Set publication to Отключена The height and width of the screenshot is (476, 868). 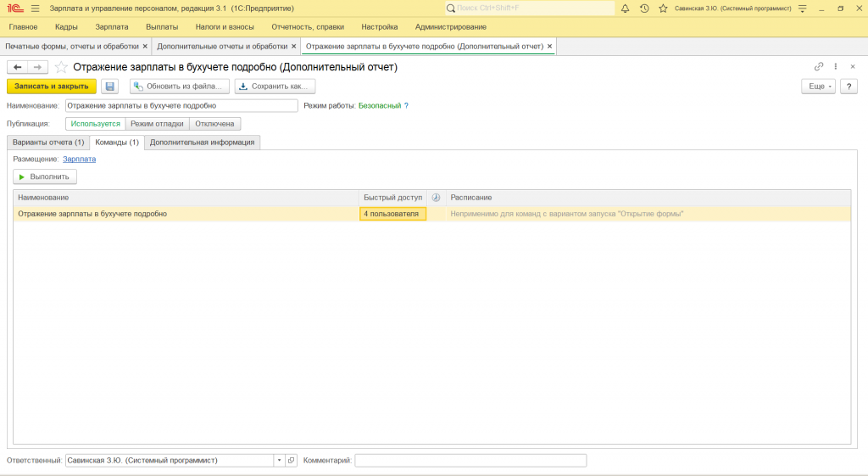coord(214,124)
